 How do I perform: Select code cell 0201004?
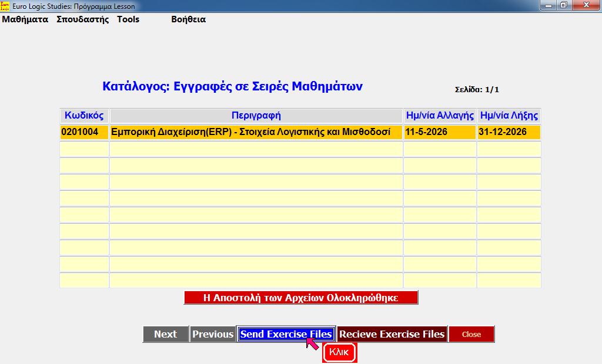coord(84,132)
